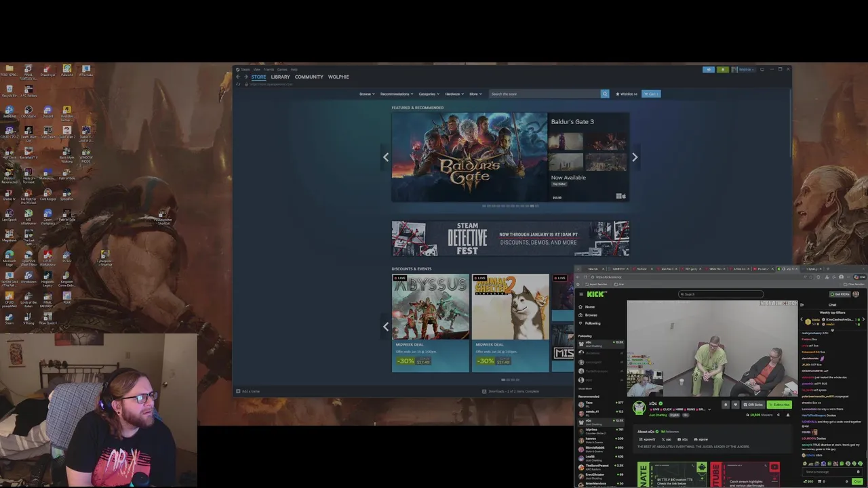Open the Steam Downloads status at bottom
The width and height of the screenshot is (868, 488).
(511, 391)
